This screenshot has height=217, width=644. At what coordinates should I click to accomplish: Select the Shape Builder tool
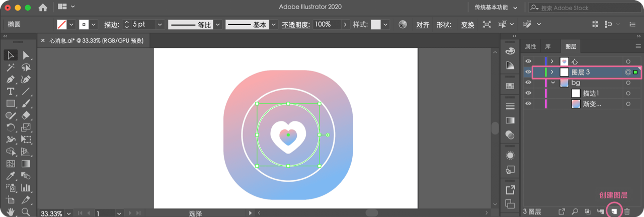(11, 152)
